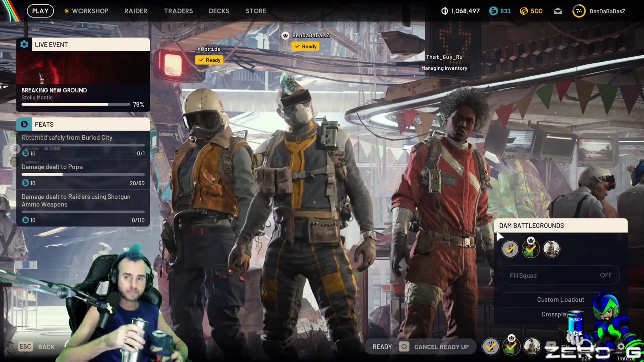This screenshot has height=362, width=644.
Task: Click the BACK button
Action: point(46,347)
